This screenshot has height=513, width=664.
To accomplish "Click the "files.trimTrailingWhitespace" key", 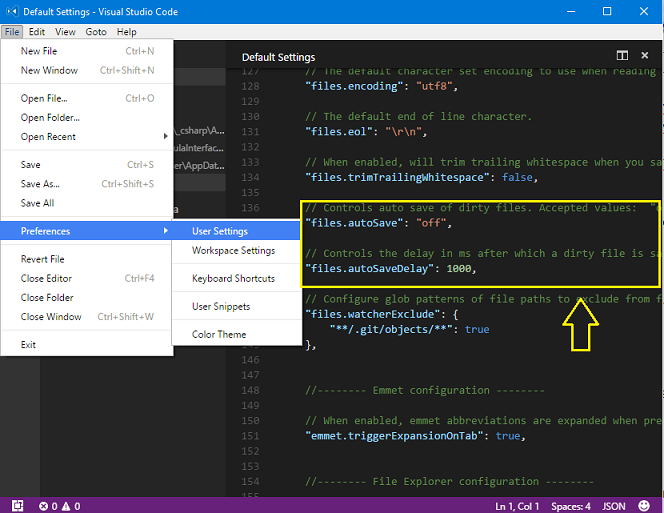I will (x=397, y=177).
